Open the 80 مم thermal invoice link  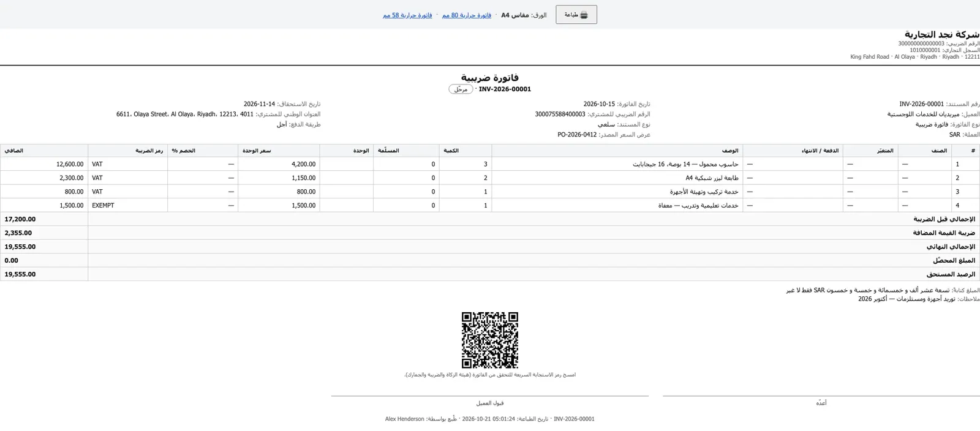pyautogui.click(x=467, y=15)
